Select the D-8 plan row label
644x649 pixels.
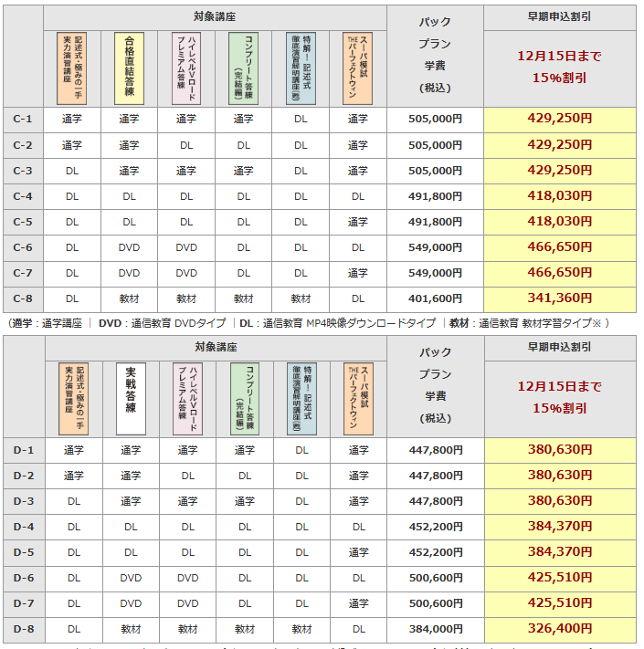[24, 629]
